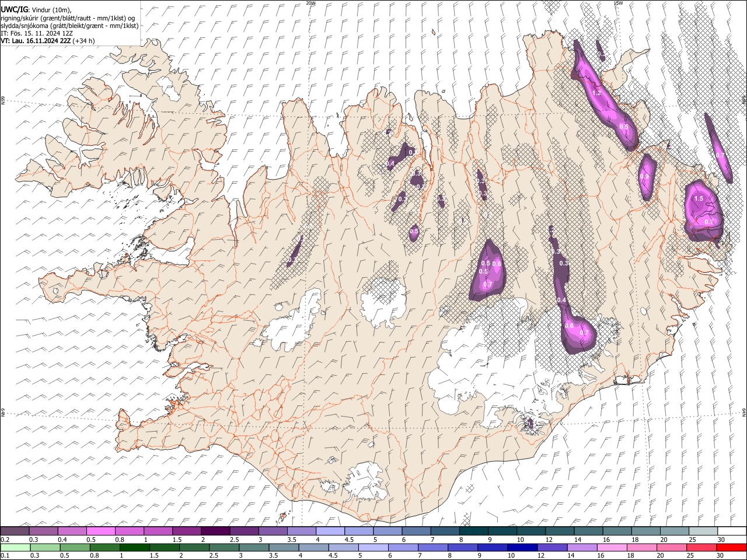Select the pale lavender swatch labeled 4 in the top legend row
Screen dimensions: 747x560
tap(330, 531)
